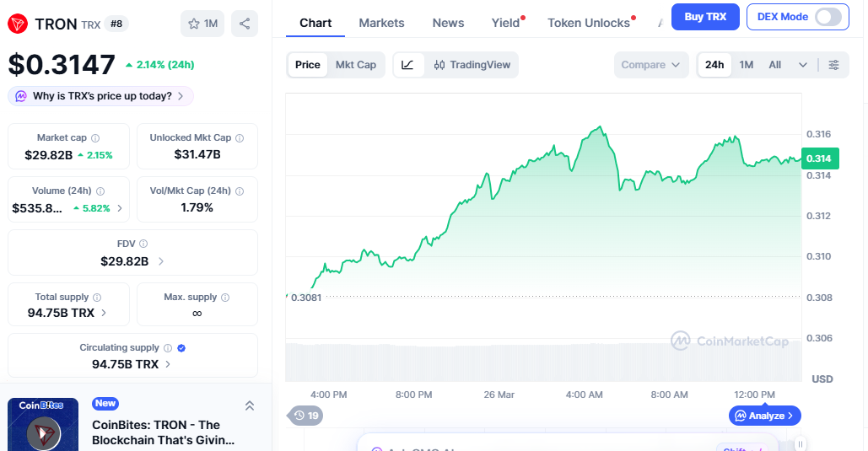Click the history clock 19 badge
Screen dimensions: 868x451
(x=306, y=416)
